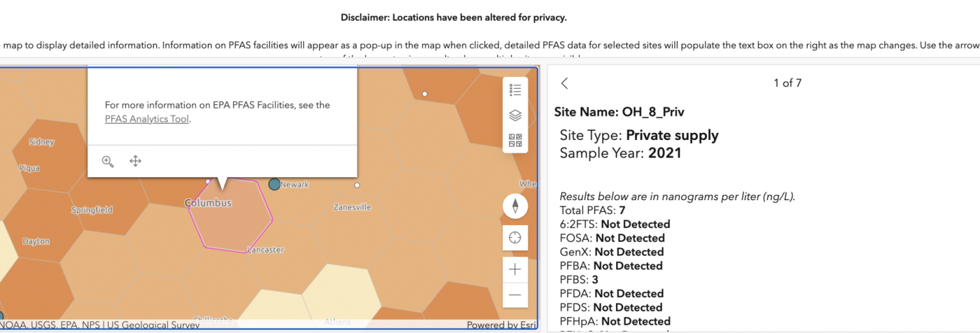Click the white dot just above Columbus

(208, 181)
